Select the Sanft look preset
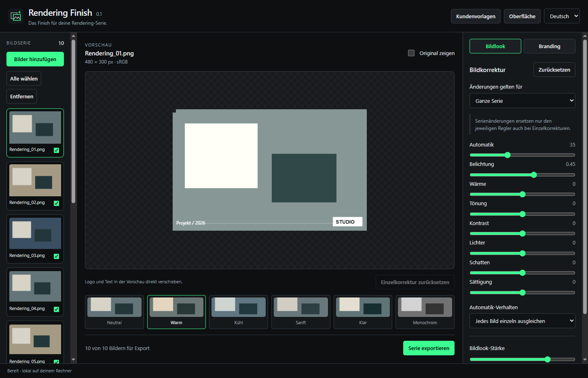The image size is (588, 378). 301,312
